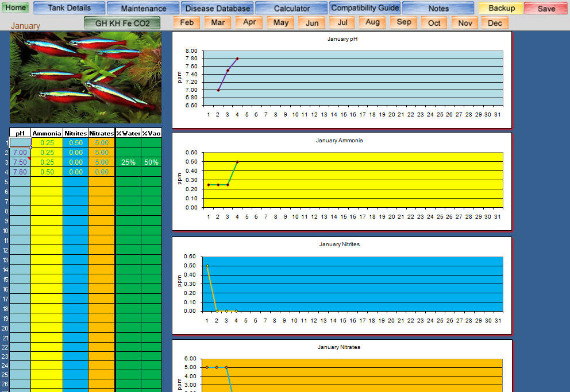
Task: Switch to the Sep month tab
Action: (403, 22)
